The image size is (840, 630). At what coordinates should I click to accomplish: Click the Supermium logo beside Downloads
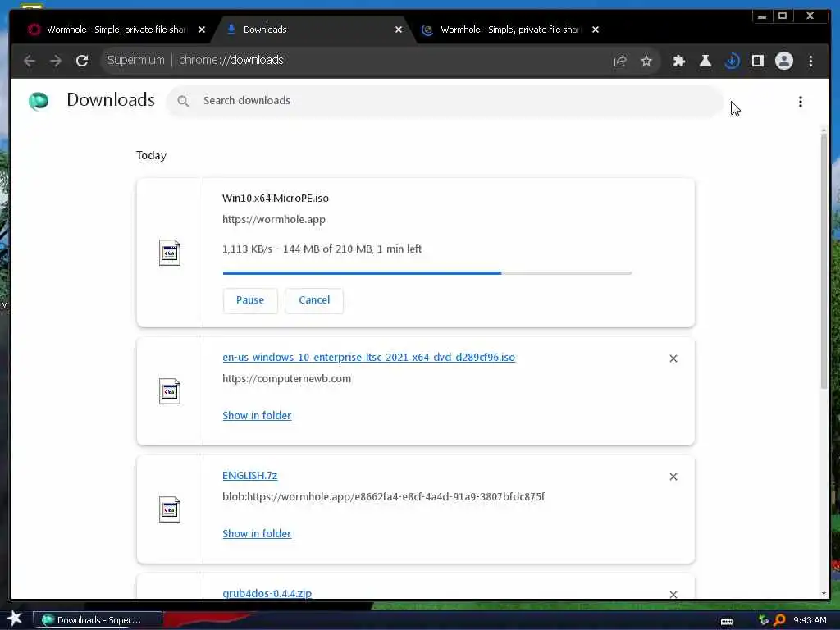coord(39,101)
